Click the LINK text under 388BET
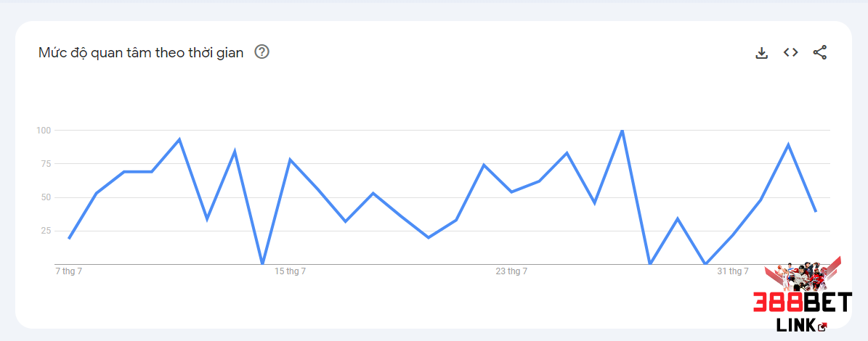868x341 pixels. [x=796, y=326]
